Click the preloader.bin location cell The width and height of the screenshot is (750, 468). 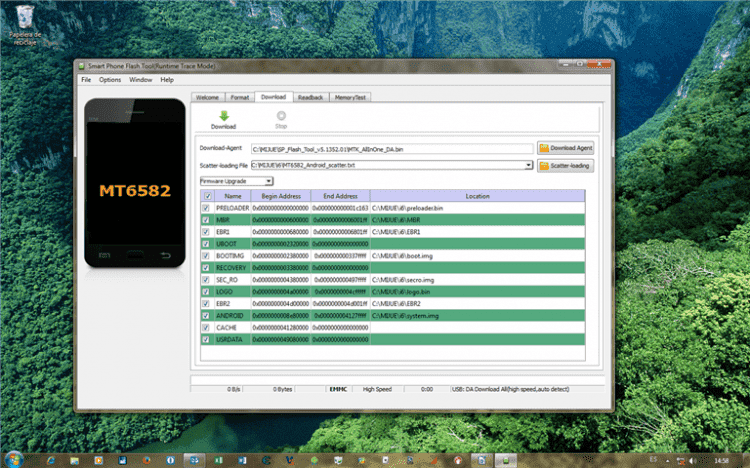click(x=477, y=208)
